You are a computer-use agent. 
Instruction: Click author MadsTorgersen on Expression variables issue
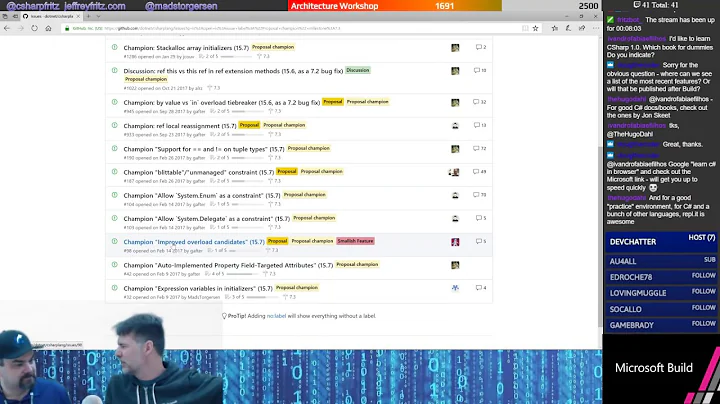204,297
